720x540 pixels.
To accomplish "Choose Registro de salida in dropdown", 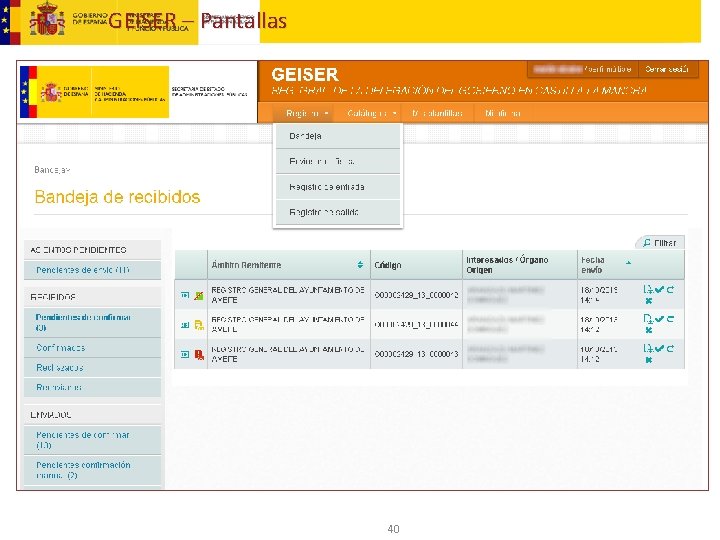I will (338, 212).
